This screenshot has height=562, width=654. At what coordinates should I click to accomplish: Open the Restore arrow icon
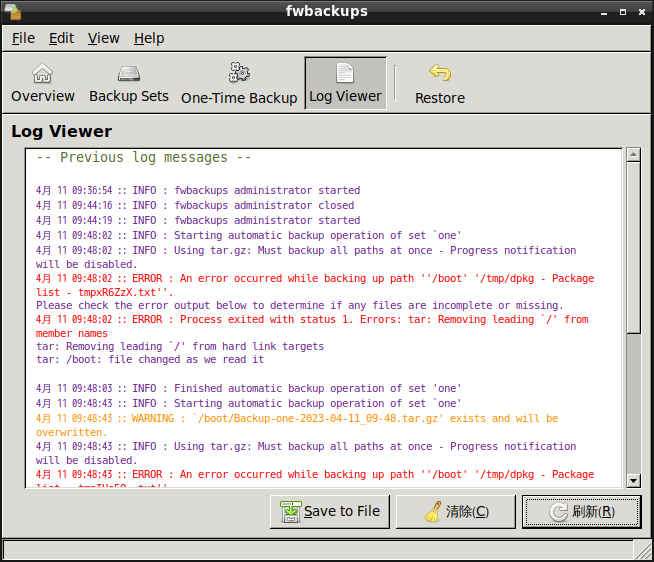tap(440, 73)
